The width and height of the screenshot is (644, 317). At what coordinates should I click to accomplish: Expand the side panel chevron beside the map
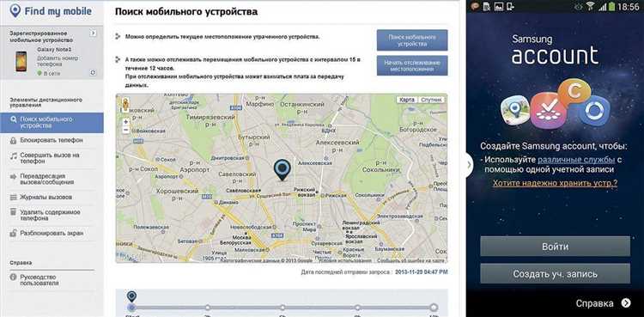coord(470,164)
